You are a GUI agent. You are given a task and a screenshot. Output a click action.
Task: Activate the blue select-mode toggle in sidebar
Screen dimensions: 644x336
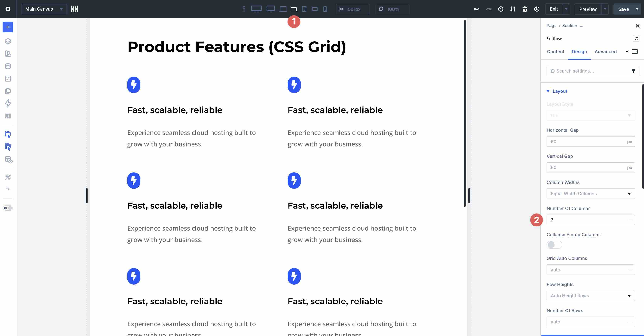(x=8, y=134)
